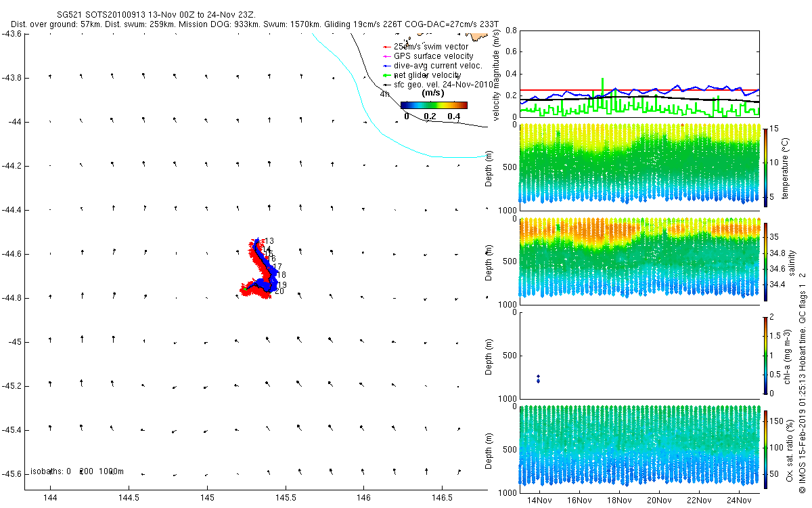Click the '24Nov' date tick
812x508 pixels.
pyautogui.click(x=739, y=501)
